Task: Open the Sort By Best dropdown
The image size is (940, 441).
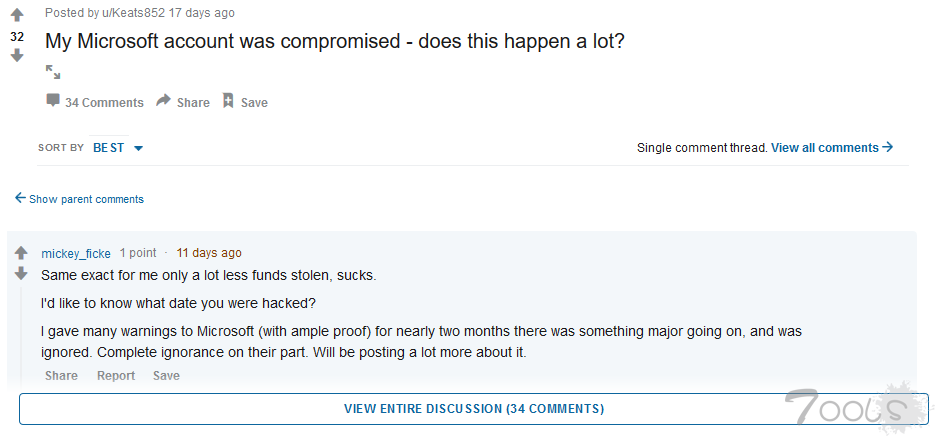Action: [x=118, y=148]
